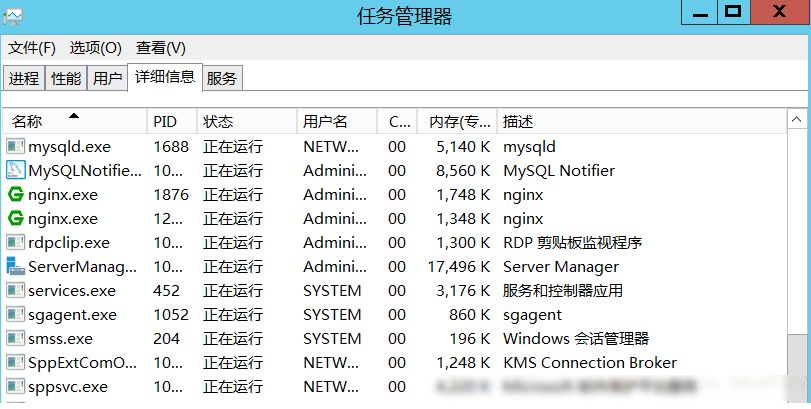The image size is (811, 409).
Task: Click the 服务和控制器应用 description
Action: tap(563, 291)
